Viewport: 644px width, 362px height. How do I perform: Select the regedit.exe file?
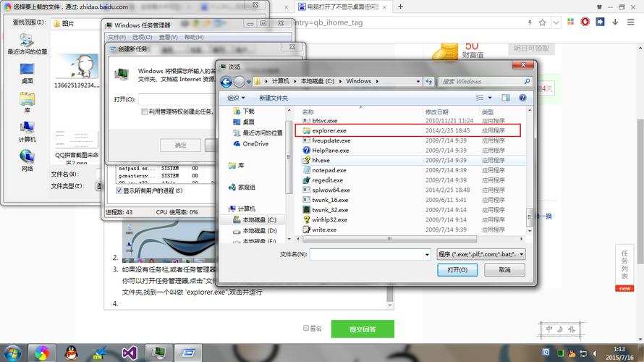pos(327,180)
